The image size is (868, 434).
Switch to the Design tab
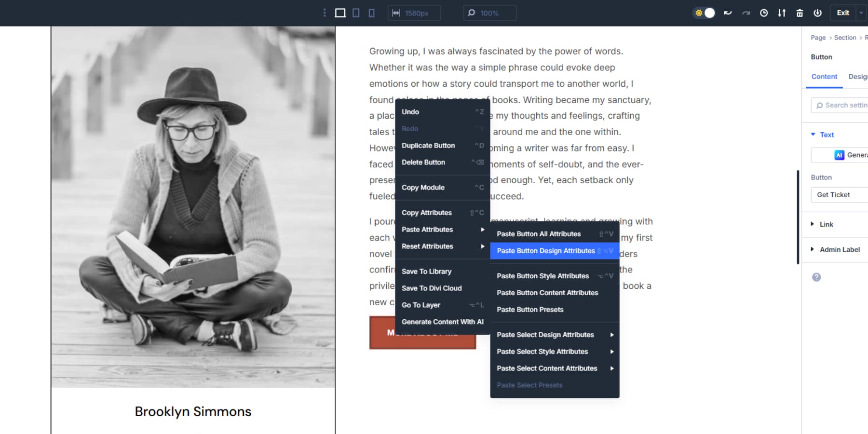coord(857,76)
